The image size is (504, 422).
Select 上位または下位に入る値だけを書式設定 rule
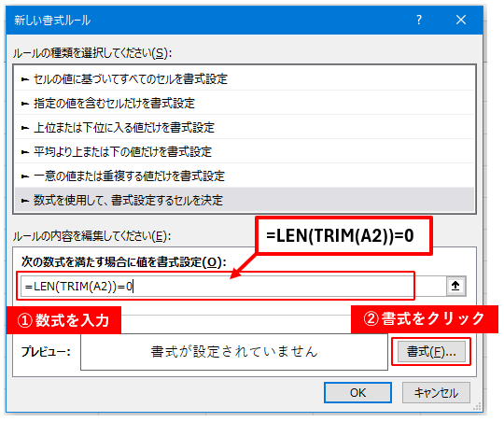[245, 127]
